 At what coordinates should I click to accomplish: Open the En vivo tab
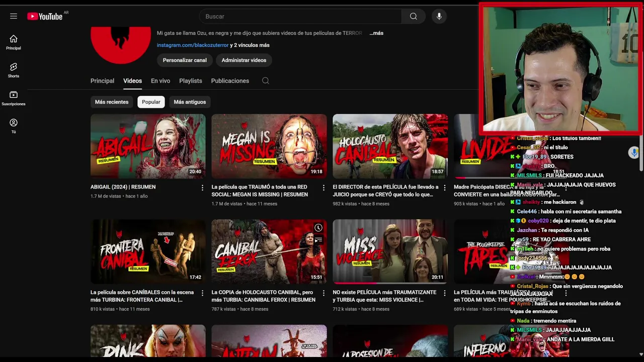click(x=160, y=81)
